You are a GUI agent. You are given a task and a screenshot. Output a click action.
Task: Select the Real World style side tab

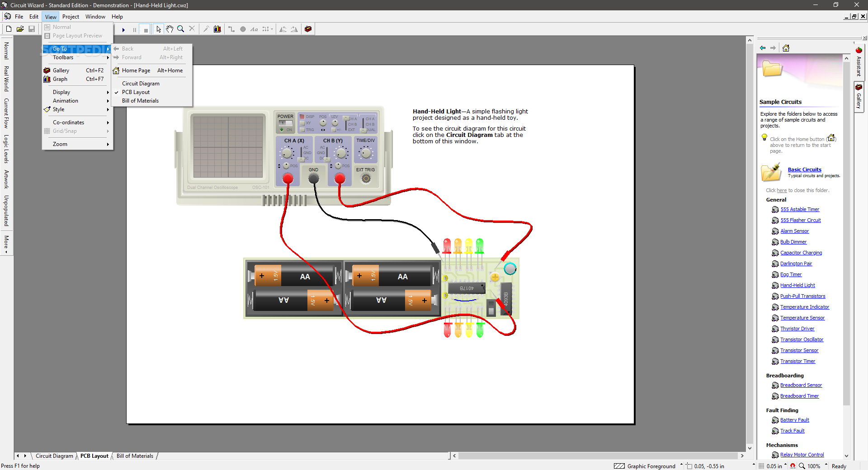[6, 79]
